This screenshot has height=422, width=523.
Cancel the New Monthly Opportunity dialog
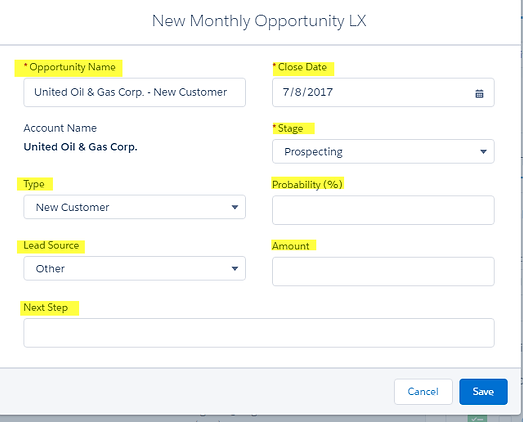[x=423, y=392]
